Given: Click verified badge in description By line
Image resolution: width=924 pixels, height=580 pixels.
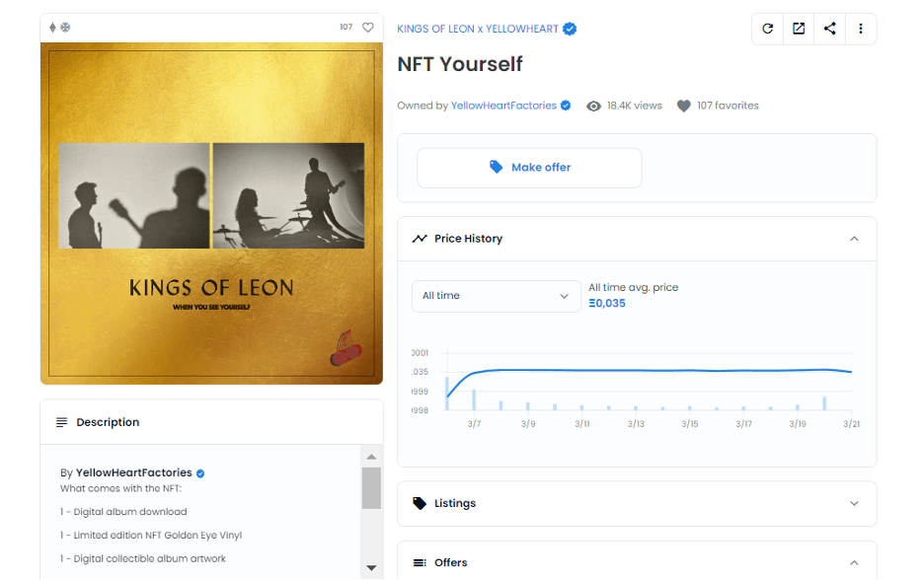Looking at the screenshot, I should pos(200,473).
